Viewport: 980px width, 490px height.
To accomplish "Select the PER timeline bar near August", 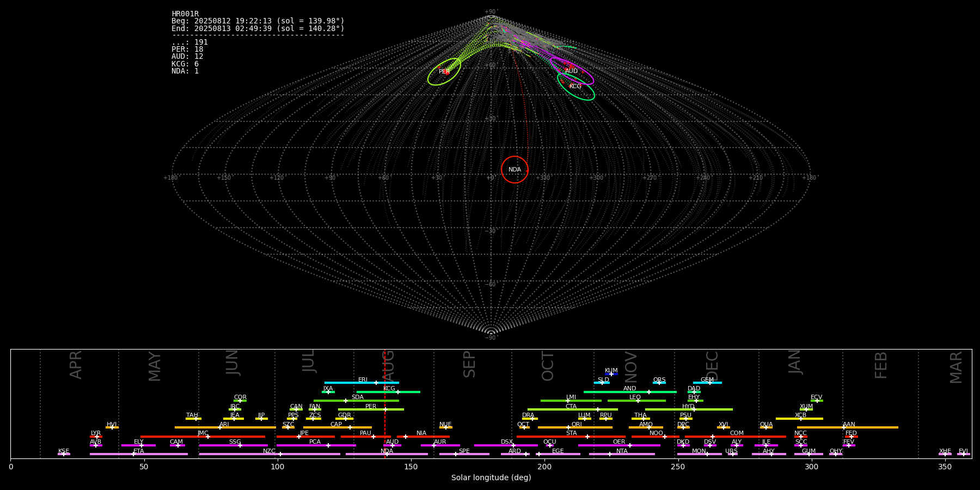I will [371, 409].
